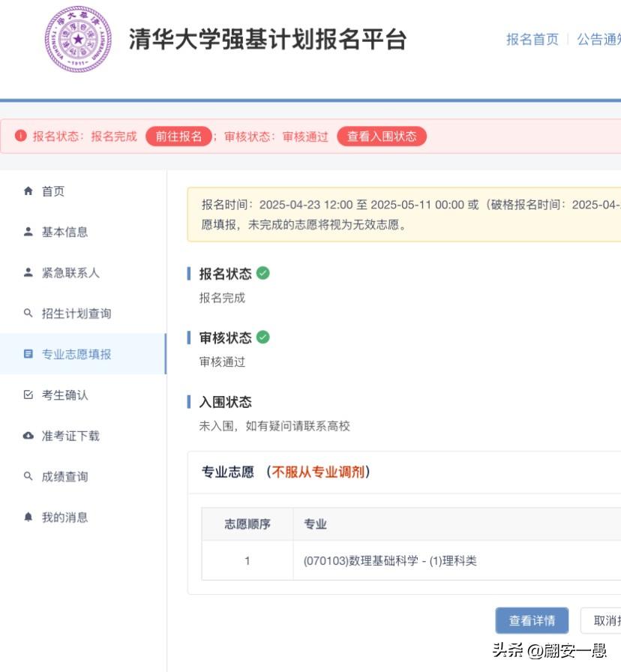Click the 查看入围状态 red button

pyautogui.click(x=382, y=136)
